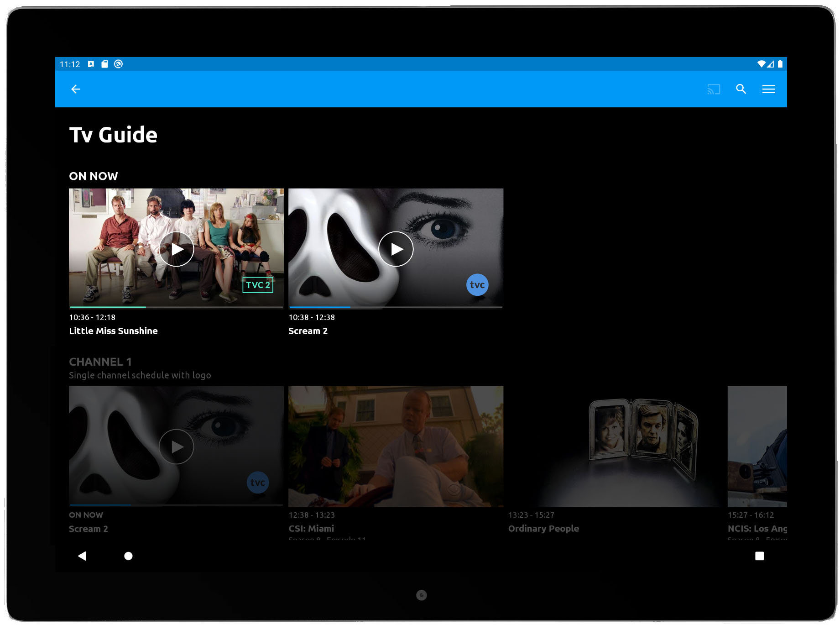Click the 15:27 - 16:12 time label

[x=751, y=515]
